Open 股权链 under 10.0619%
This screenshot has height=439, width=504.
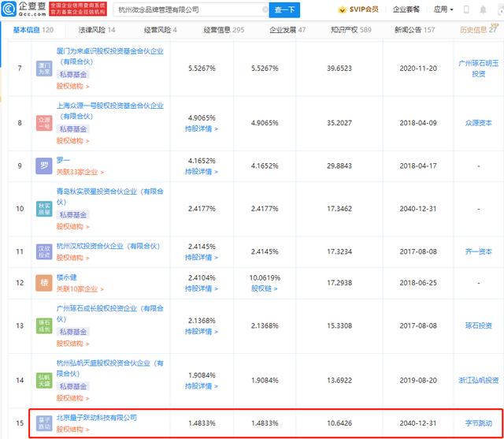265,288
